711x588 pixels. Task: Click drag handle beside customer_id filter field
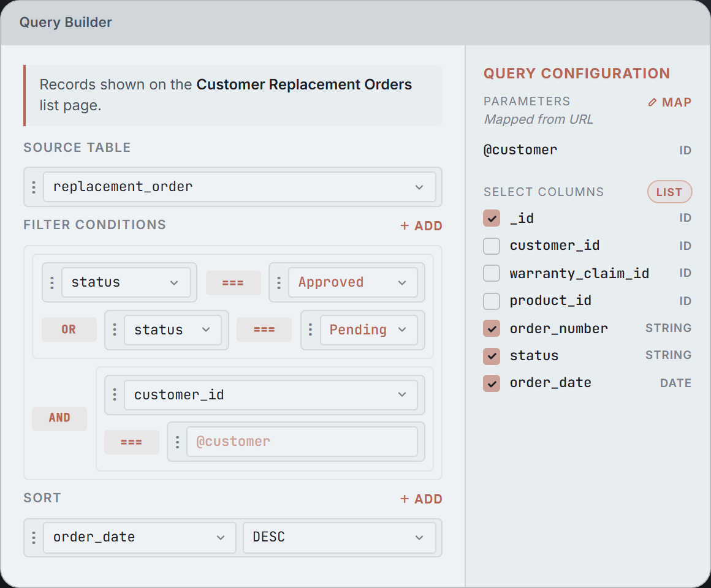click(x=115, y=394)
